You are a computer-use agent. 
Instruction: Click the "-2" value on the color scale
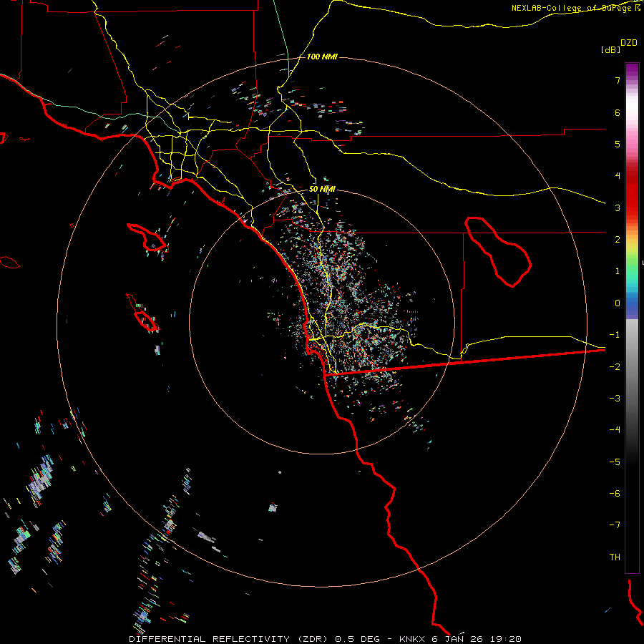615,367
